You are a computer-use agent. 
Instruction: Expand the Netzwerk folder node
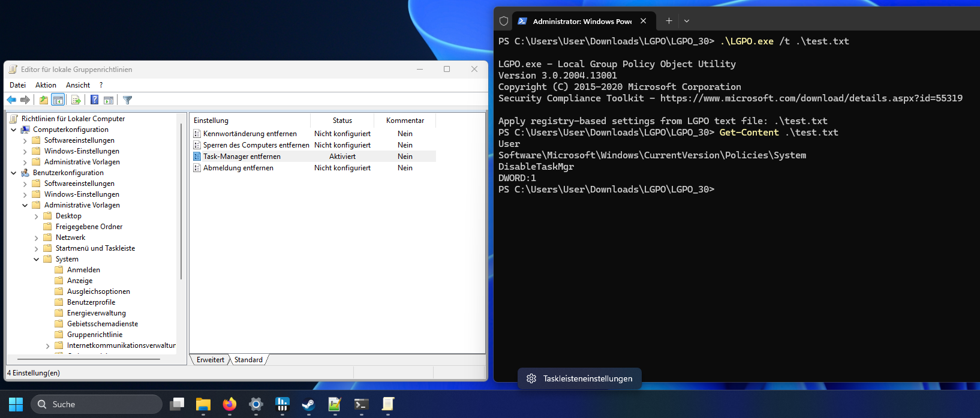click(x=36, y=237)
